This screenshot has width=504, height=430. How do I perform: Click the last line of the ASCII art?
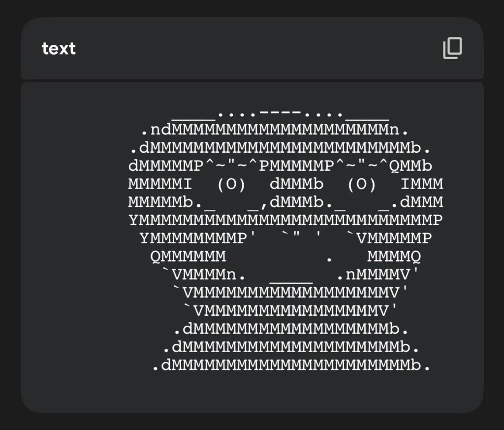tap(291, 365)
